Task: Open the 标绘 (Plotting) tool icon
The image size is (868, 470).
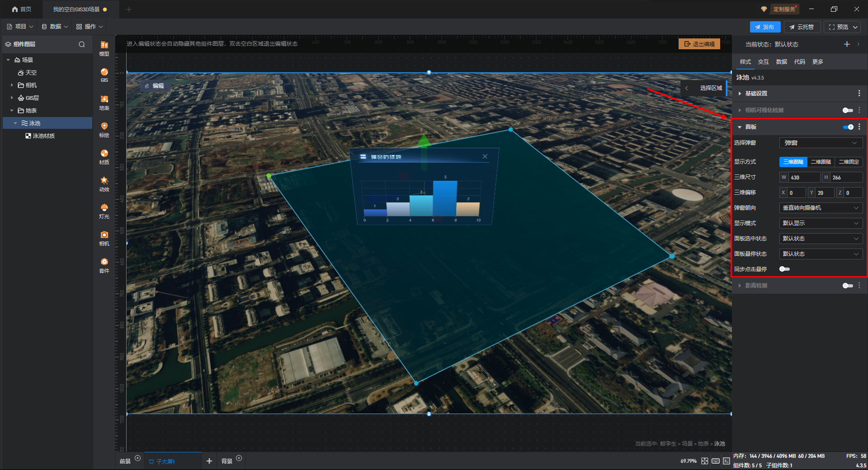Action: [x=104, y=129]
